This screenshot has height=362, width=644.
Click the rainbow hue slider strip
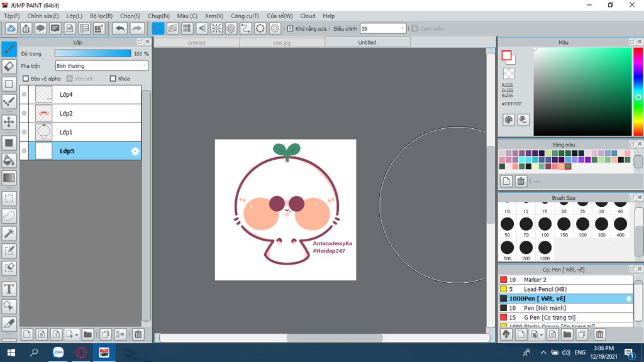tap(638, 92)
